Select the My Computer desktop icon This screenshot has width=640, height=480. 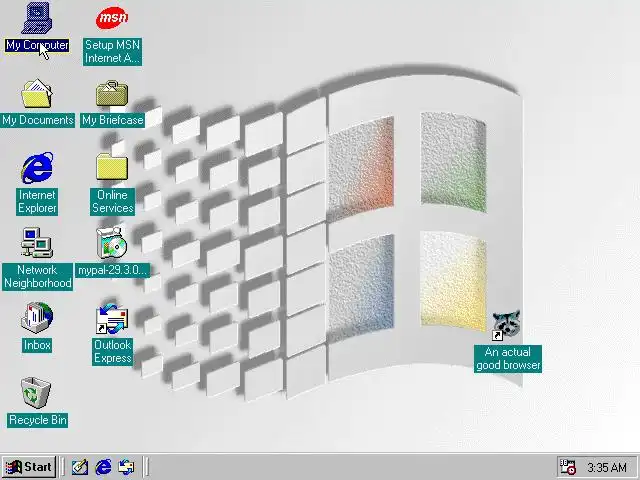point(37,19)
